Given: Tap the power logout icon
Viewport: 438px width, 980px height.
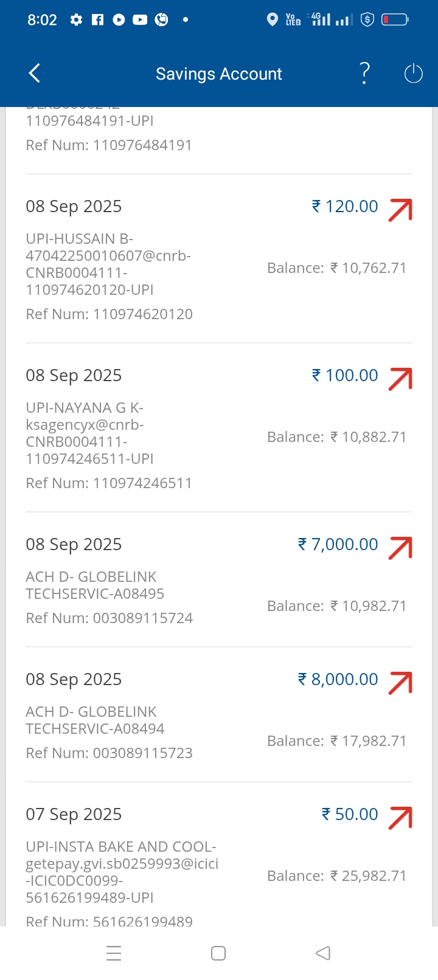Looking at the screenshot, I should 413,74.
